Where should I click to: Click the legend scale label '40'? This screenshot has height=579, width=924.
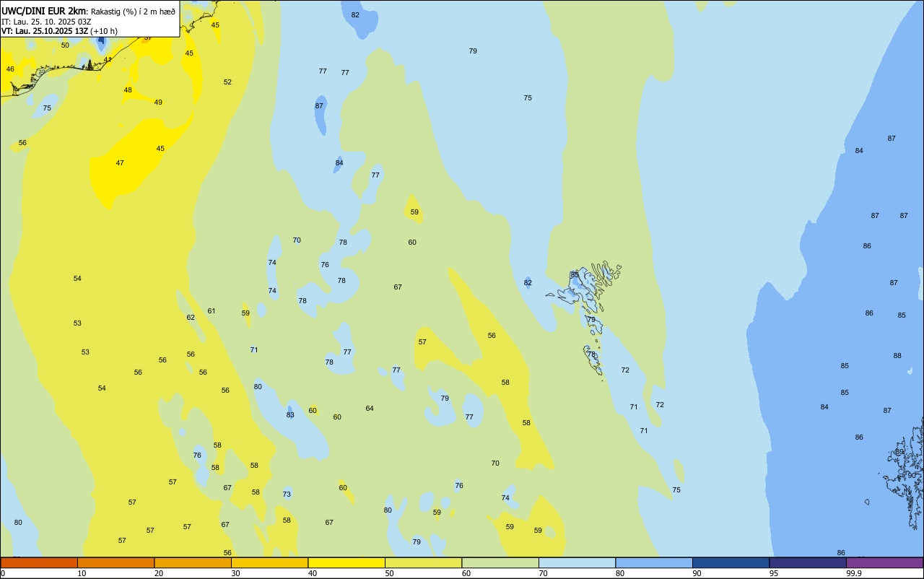click(312, 573)
